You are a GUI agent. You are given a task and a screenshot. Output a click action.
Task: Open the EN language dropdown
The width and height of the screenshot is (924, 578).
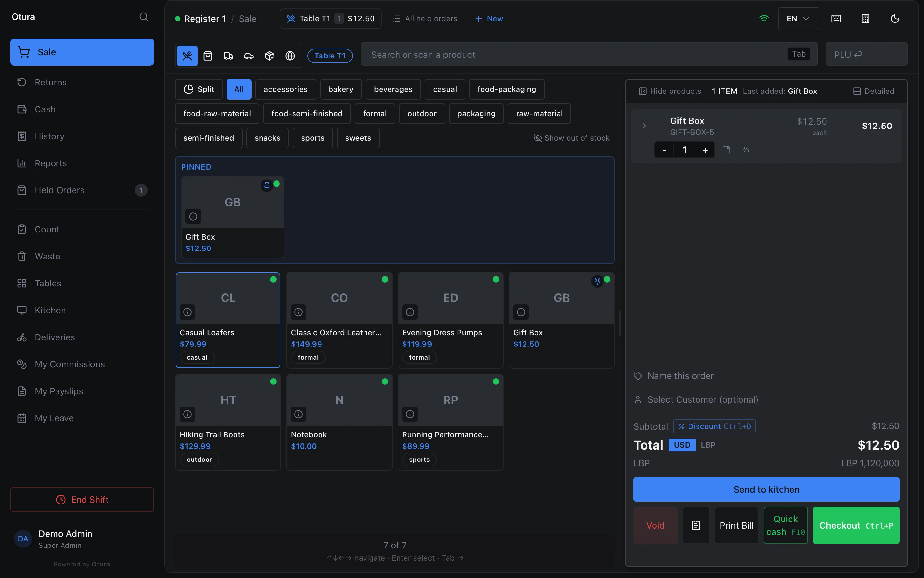(x=798, y=18)
